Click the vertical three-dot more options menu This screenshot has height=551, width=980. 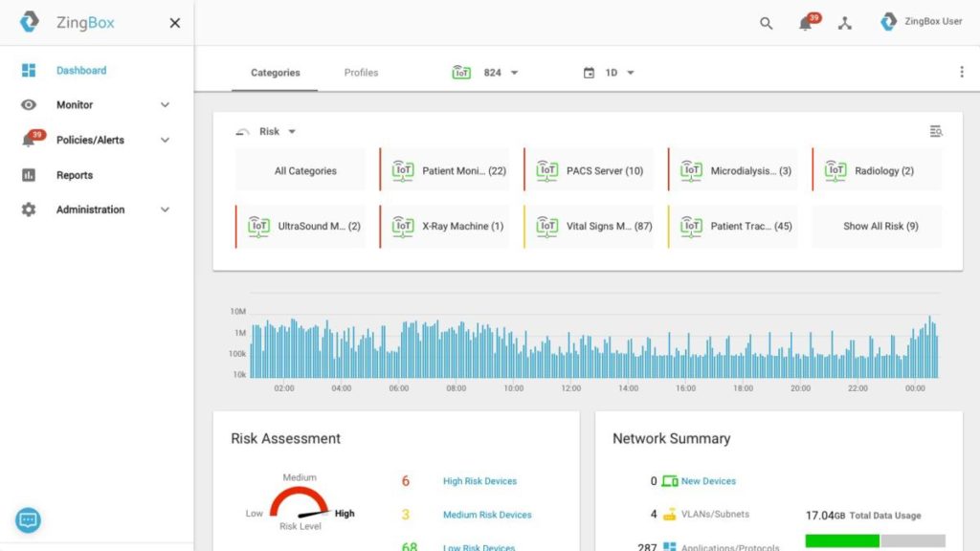[x=961, y=73]
